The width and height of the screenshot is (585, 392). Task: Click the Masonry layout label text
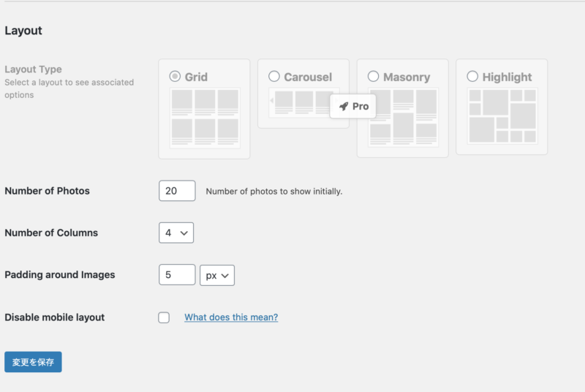point(407,78)
